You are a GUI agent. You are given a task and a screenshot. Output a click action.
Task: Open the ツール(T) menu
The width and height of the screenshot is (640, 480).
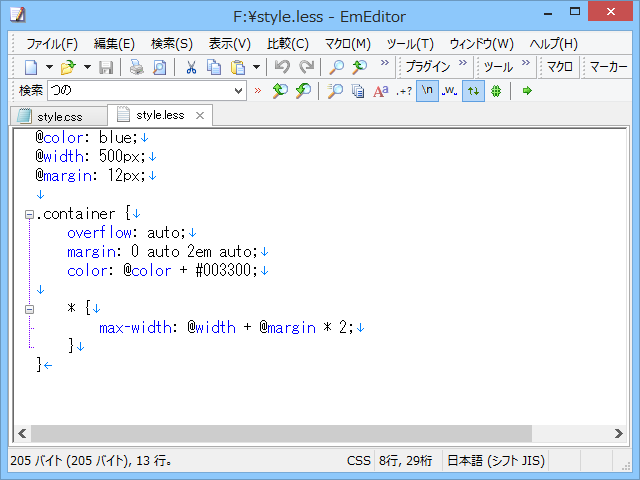point(410,44)
